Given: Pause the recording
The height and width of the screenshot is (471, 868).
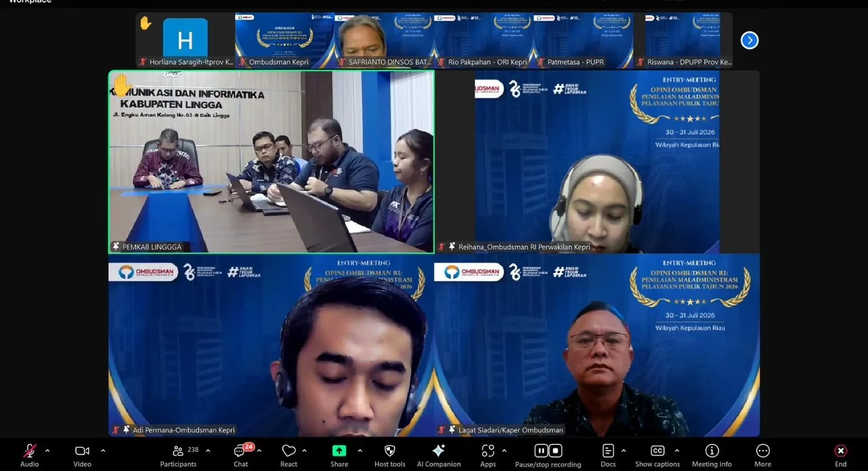Looking at the screenshot, I should pyautogui.click(x=540, y=451).
